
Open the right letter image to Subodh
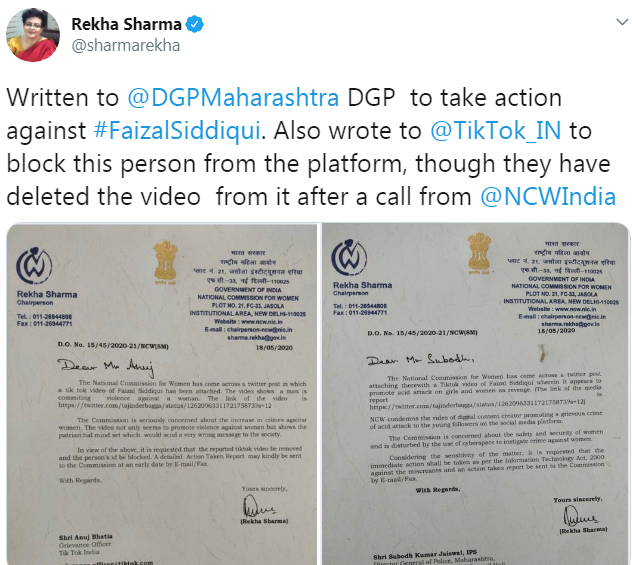point(476,394)
